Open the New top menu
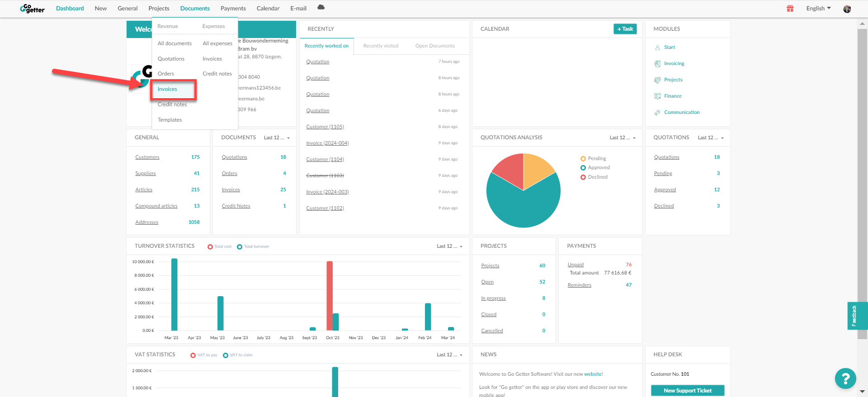Screen dimensions: 868x397 click(x=101, y=8)
